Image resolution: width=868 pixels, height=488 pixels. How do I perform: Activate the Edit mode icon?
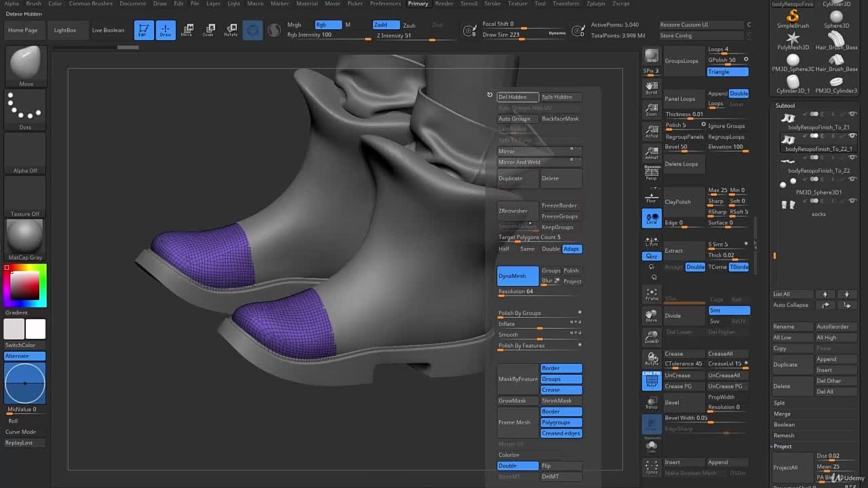pyautogui.click(x=143, y=30)
